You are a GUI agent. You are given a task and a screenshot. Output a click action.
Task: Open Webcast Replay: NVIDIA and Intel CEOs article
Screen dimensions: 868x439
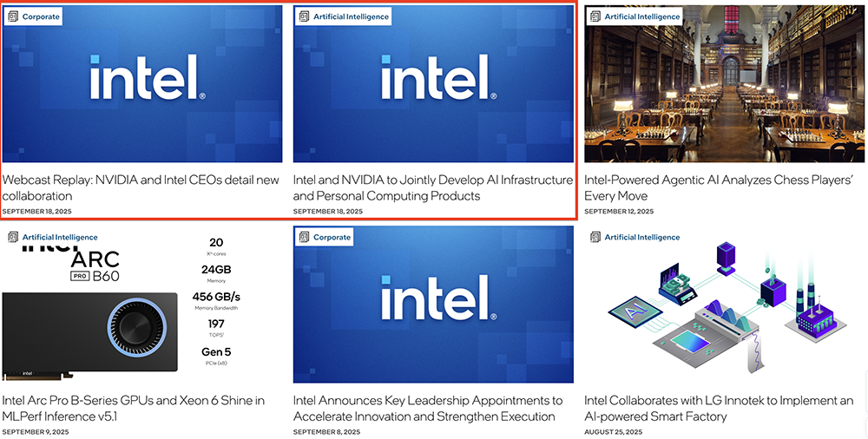point(141,187)
